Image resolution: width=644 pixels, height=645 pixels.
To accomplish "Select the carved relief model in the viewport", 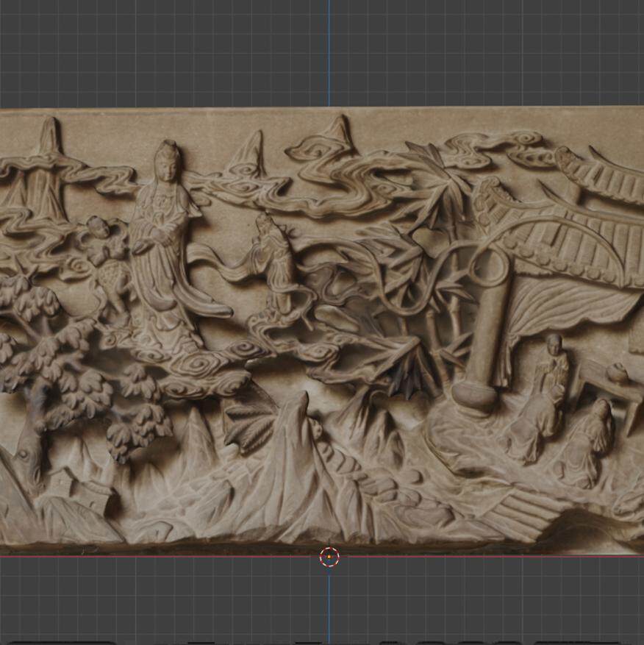I will (x=322, y=330).
